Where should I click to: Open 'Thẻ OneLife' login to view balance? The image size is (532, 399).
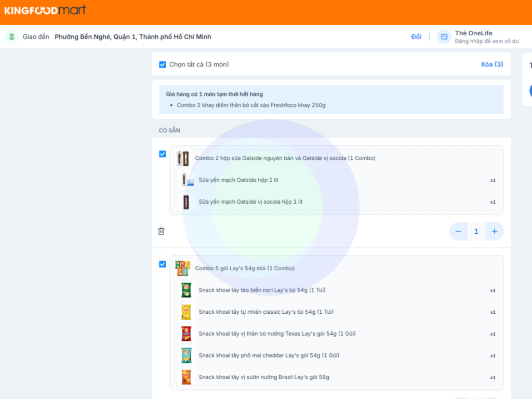(x=487, y=37)
